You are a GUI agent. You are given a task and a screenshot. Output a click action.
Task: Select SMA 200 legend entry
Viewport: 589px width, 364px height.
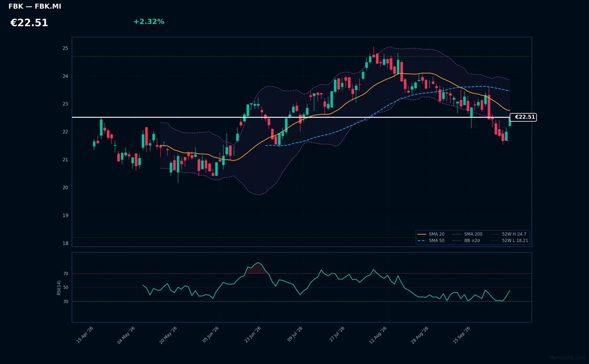click(467, 234)
